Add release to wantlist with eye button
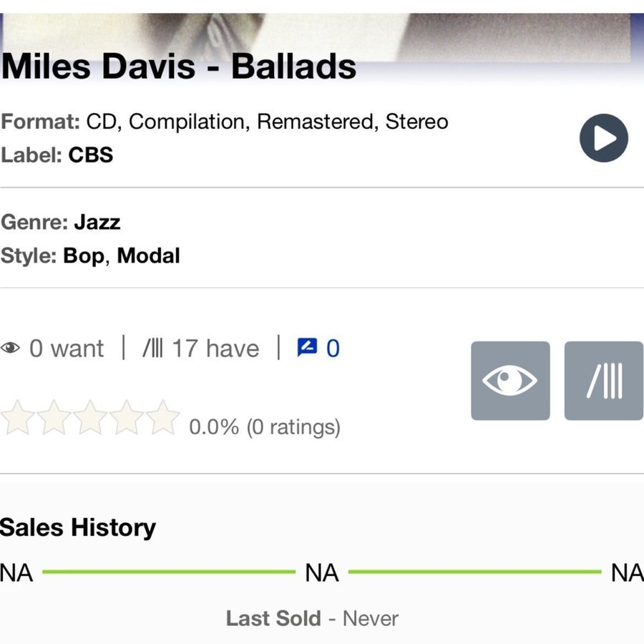The image size is (644, 644). (x=510, y=381)
